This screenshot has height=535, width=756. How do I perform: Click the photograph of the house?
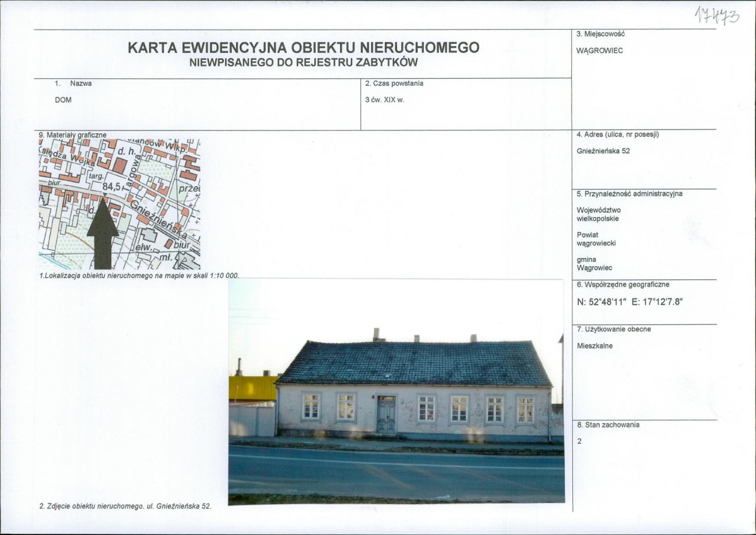396,391
